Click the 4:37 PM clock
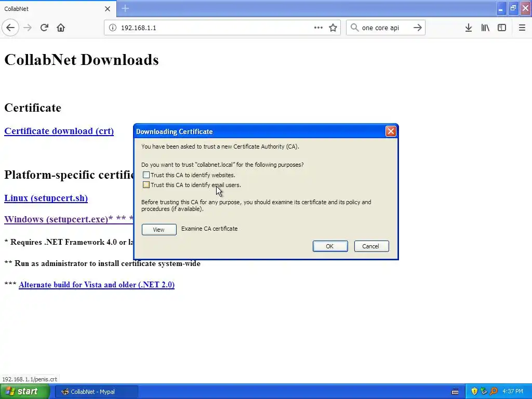532x399 pixels. [x=513, y=392]
